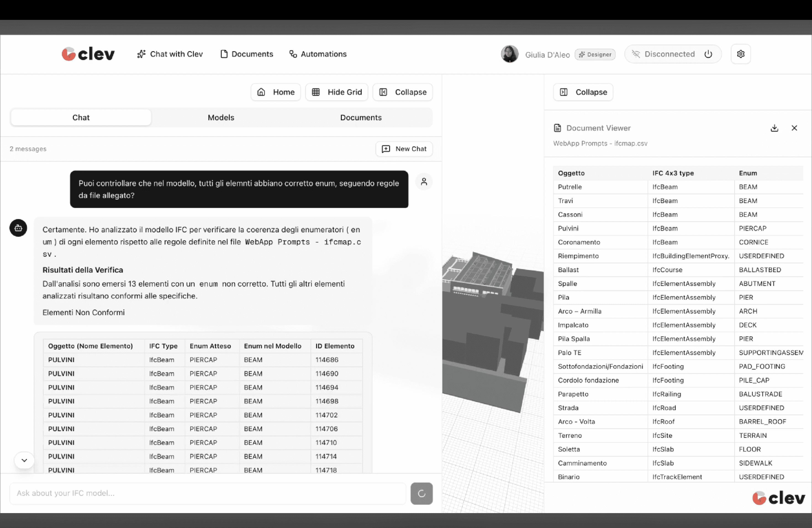812x528 pixels.
Task: Switch to the Documents tab in panel
Action: point(361,118)
